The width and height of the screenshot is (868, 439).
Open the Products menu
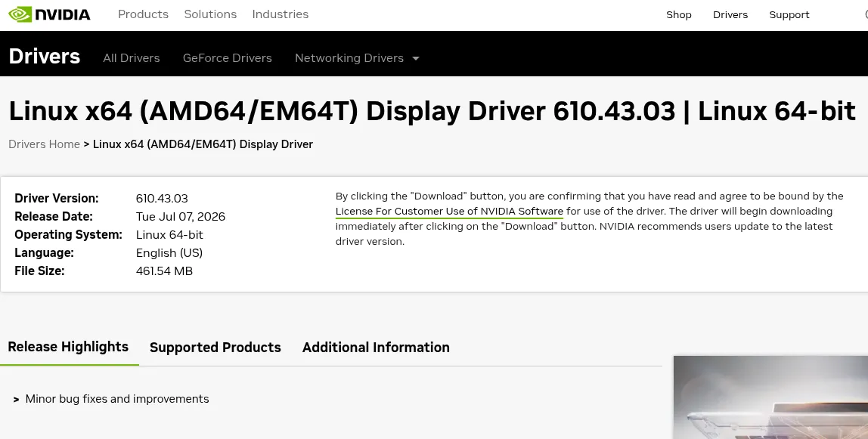point(144,14)
